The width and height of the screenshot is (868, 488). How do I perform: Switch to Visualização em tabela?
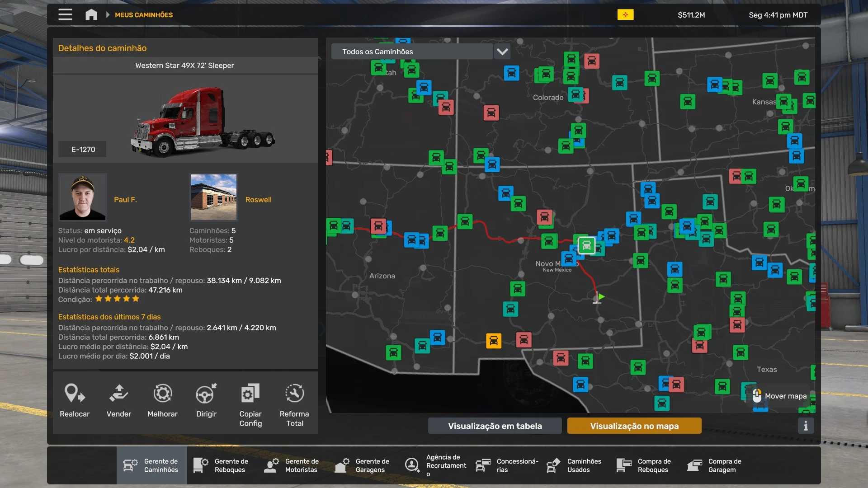tap(495, 426)
